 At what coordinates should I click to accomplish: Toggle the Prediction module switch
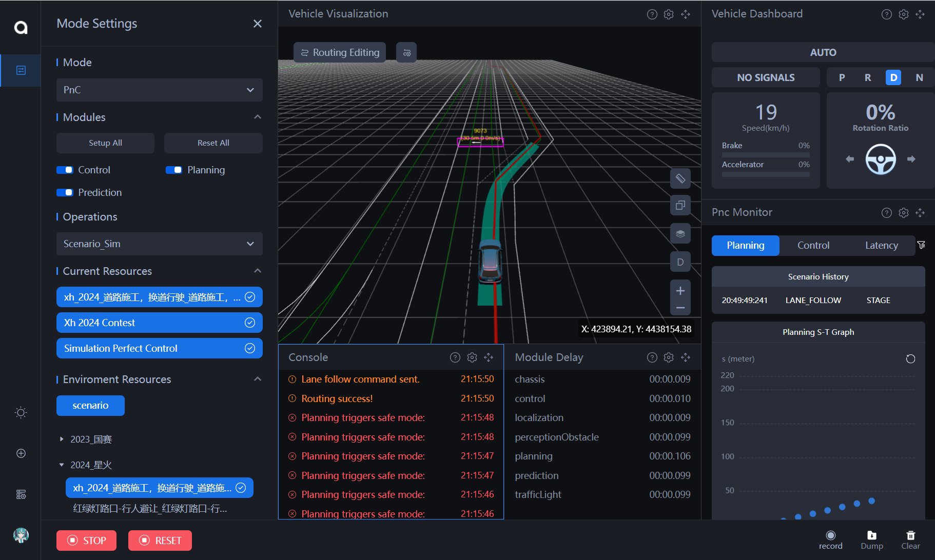(x=65, y=193)
